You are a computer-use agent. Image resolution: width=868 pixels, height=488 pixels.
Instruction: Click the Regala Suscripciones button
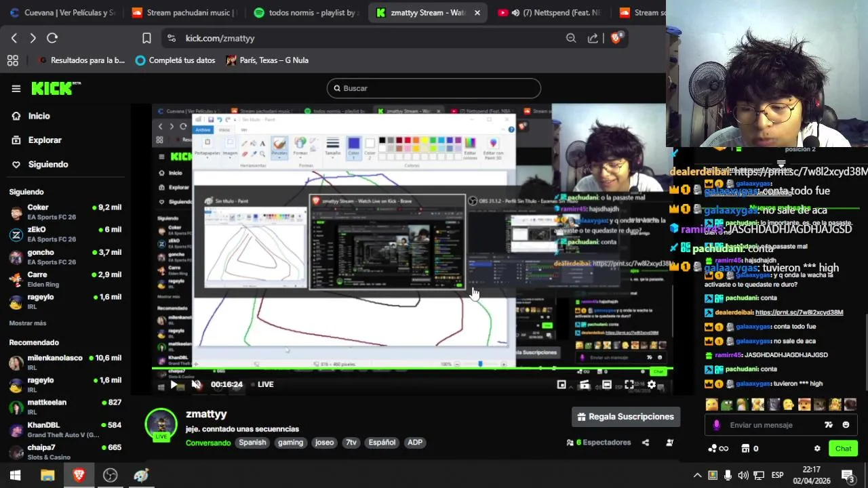[x=626, y=417]
